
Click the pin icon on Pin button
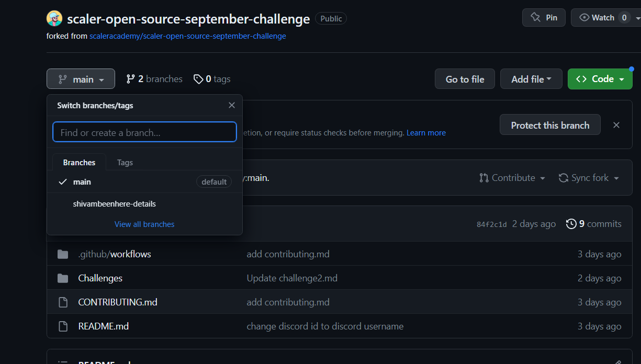pos(534,17)
